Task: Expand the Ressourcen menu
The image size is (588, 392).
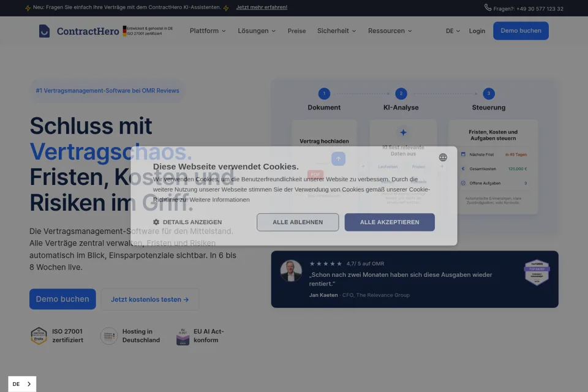Action: click(x=390, y=31)
